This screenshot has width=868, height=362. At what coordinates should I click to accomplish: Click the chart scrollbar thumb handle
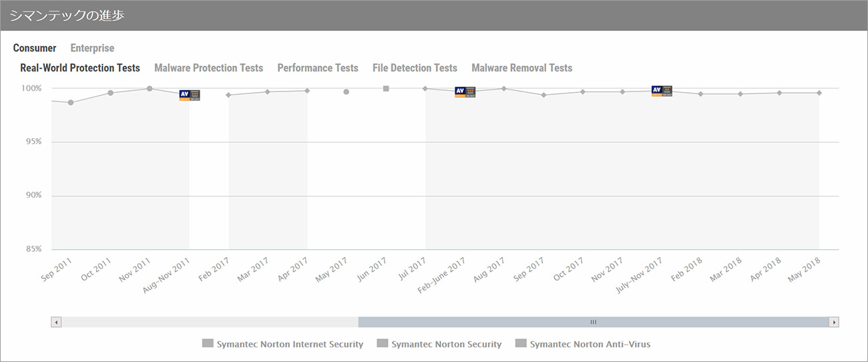[593, 322]
